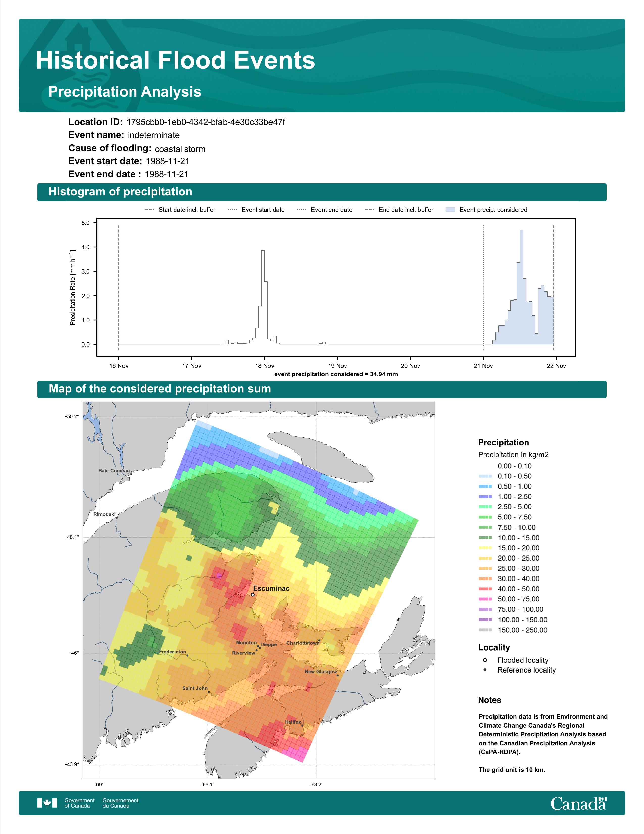Click the Event name value indeterminate
Screen dimensions: 644x834
(154, 135)
